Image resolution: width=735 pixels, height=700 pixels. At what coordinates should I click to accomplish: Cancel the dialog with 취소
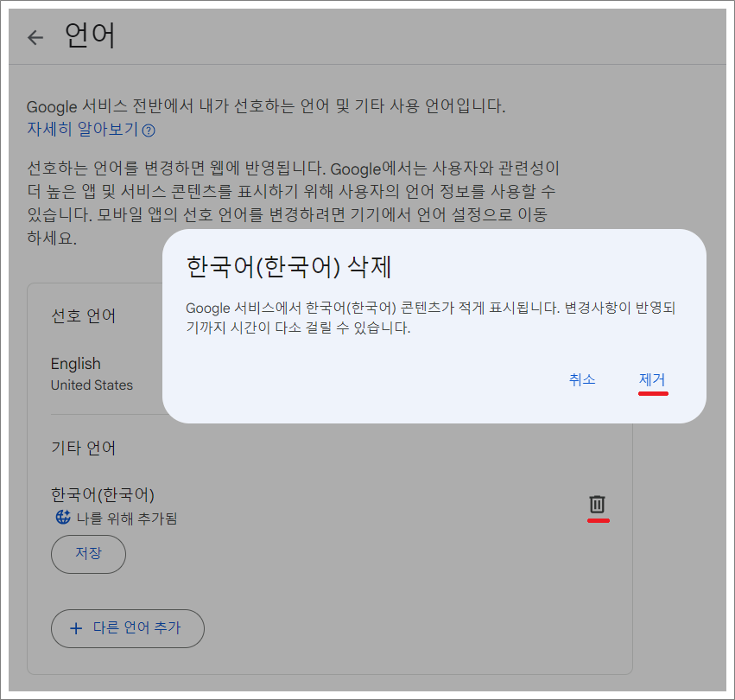pyautogui.click(x=582, y=379)
